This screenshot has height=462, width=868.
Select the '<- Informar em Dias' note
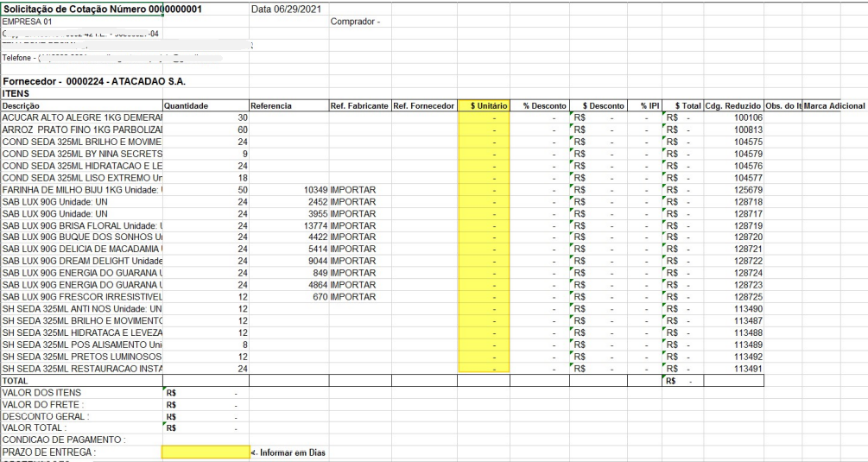[288, 453]
